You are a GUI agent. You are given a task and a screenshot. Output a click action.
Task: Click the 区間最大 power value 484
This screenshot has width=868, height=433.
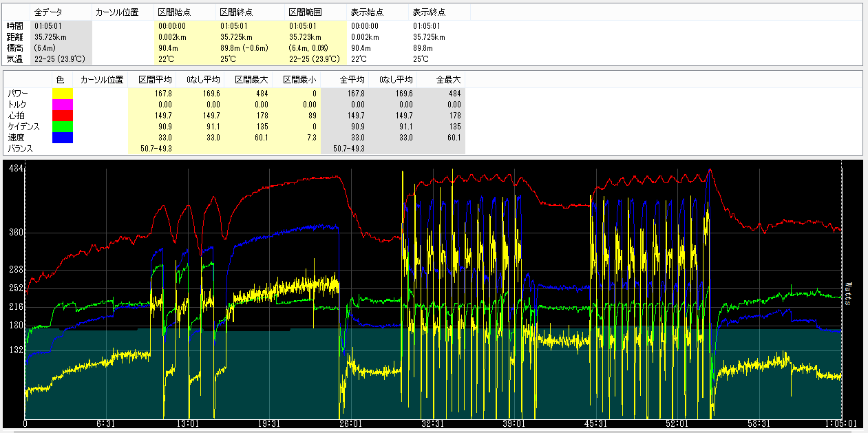[262, 93]
